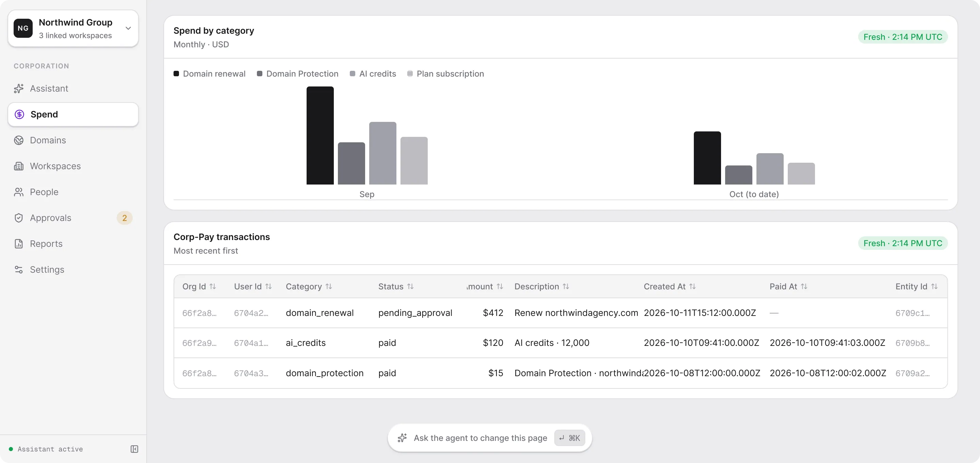Sort by Amount column arrows
The height and width of the screenshot is (463, 980).
click(x=500, y=286)
